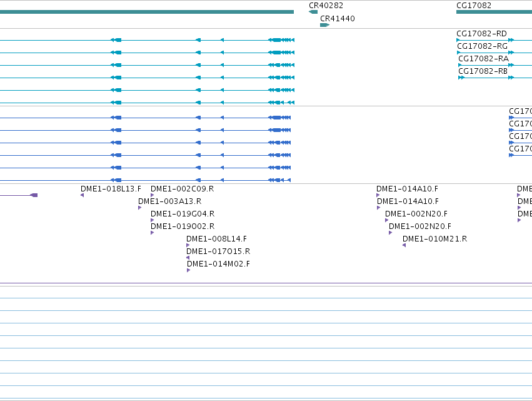Select transcript CG17082-RB

click(x=483, y=71)
